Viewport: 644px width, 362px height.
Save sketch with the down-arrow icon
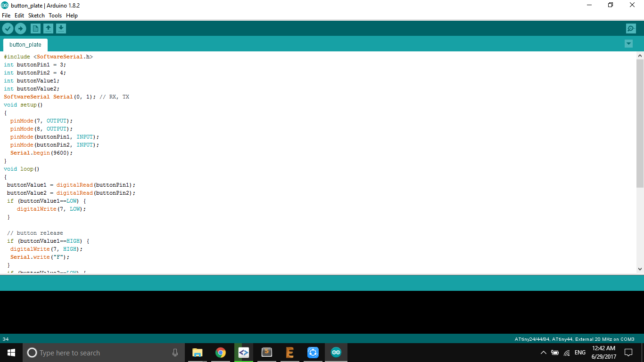(x=61, y=29)
